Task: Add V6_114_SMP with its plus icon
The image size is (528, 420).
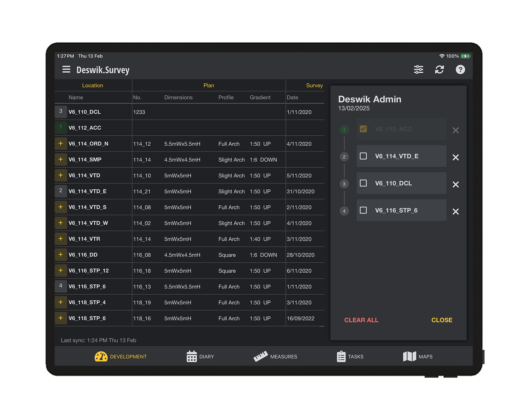Action: pyautogui.click(x=61, y=159)
